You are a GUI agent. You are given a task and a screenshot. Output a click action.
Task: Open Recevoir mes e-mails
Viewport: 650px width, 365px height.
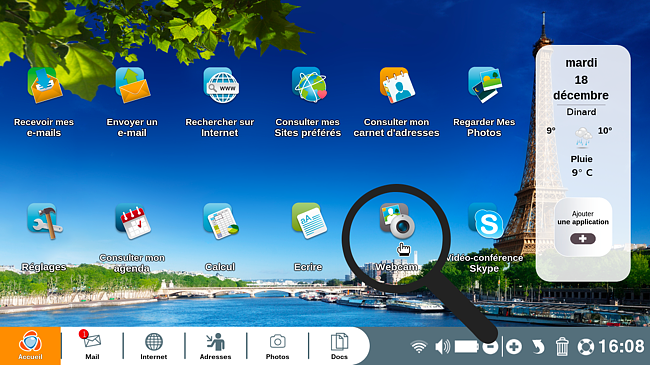pos(44,85)
